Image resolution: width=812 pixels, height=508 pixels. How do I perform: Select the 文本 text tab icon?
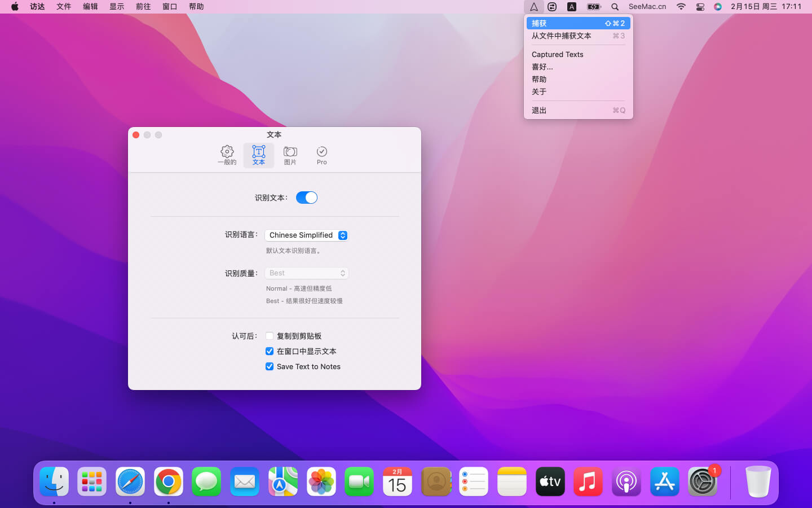pos(258,155)
